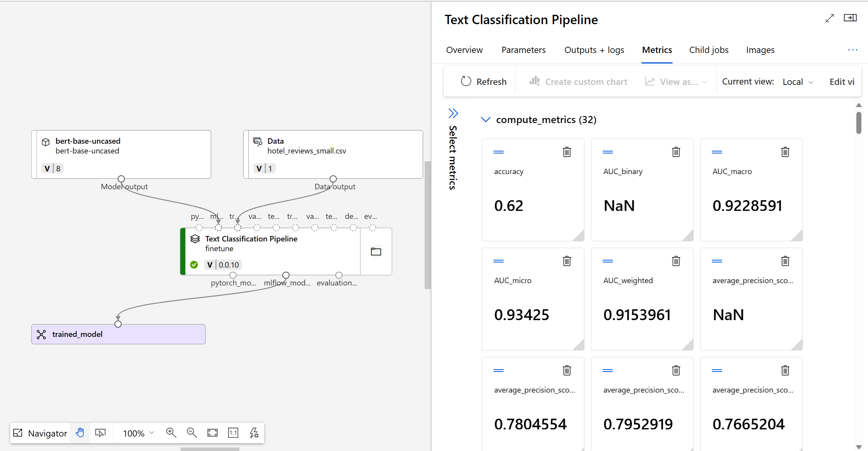
Task: Delete the AUC_binary metric card
Action: pos(676,152)
